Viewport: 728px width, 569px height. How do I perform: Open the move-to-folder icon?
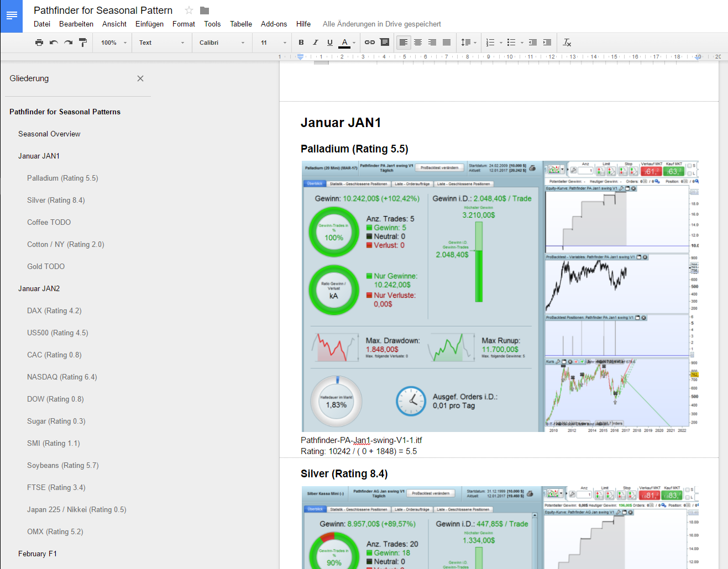tap(205, 10)
